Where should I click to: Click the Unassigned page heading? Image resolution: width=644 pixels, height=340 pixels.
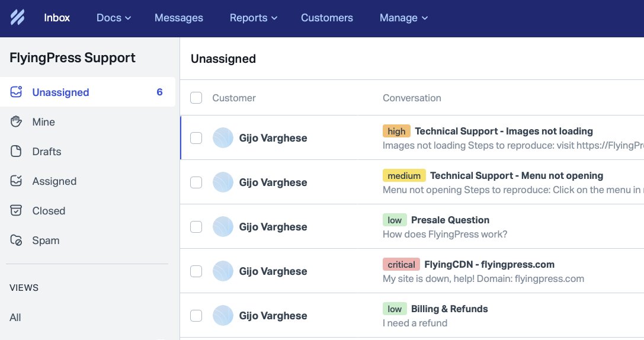point(223,59)
